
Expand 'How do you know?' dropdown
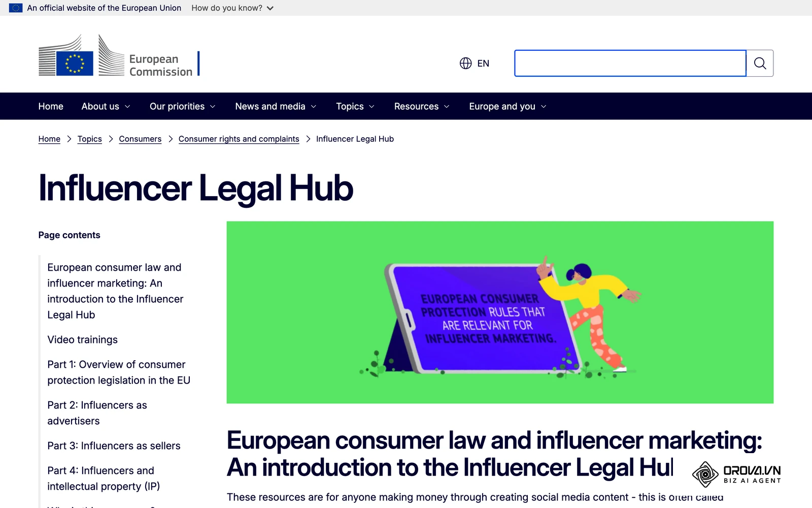click(232, 8)
